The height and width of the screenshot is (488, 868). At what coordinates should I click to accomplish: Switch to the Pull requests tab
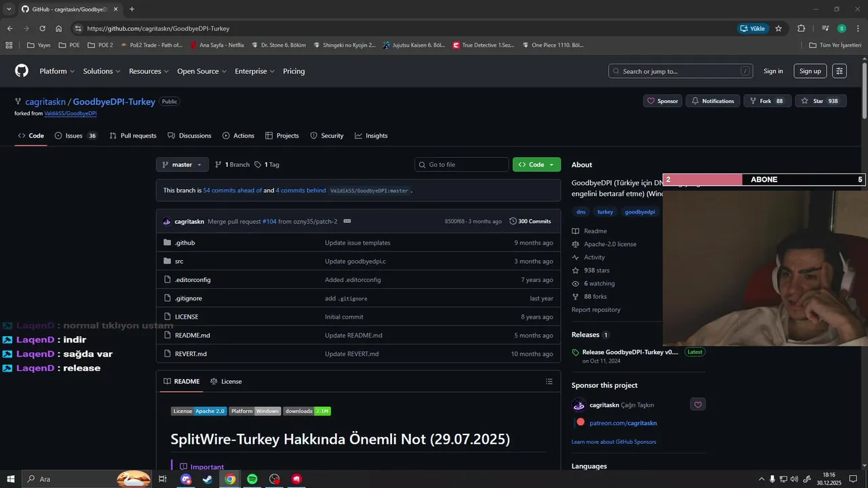click(x=133, y=136)
